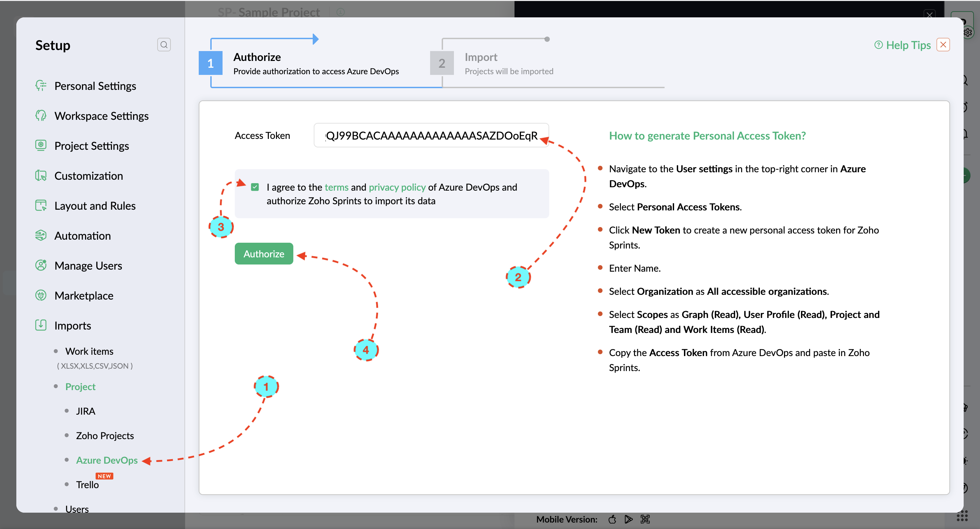Click the How to generate Personal Access Token heading
The width and height of the screenshot is (980, 529).
click(707, 135)
